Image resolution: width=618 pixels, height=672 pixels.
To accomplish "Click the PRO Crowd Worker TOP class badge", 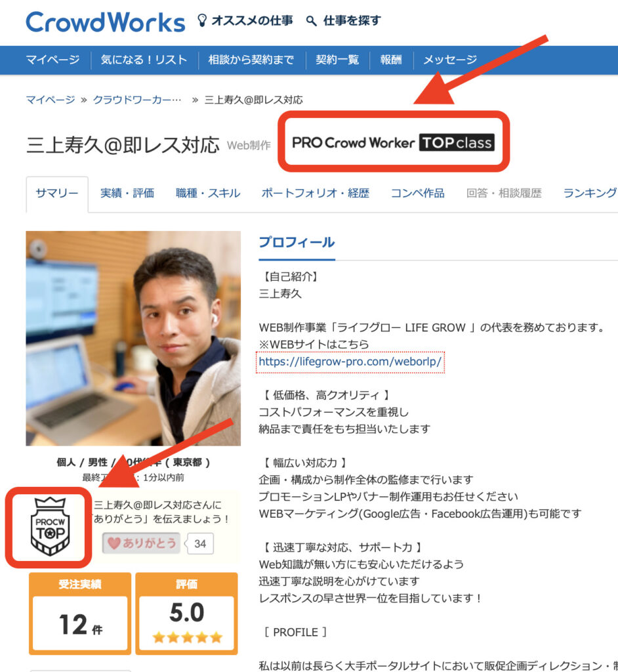I will pos(393,142).
